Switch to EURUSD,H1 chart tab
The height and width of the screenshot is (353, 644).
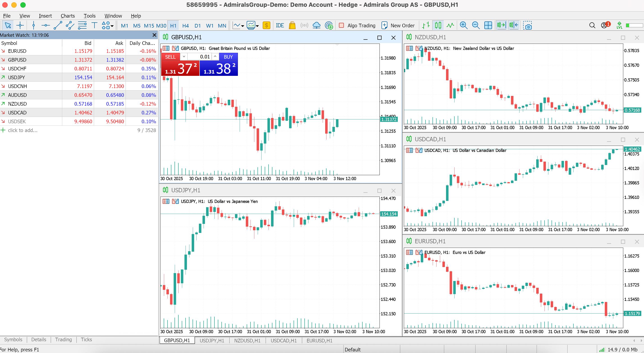click(x=319, y=341)
